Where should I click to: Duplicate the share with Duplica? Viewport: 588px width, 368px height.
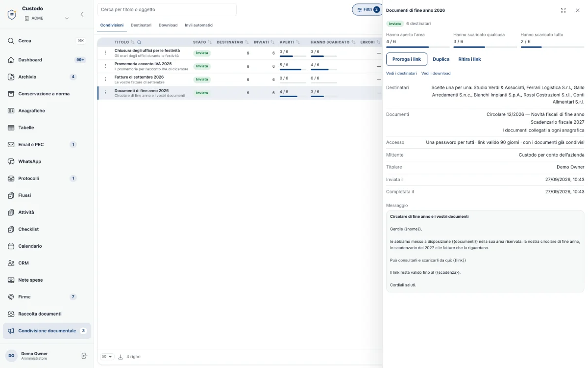coord(441,59)
